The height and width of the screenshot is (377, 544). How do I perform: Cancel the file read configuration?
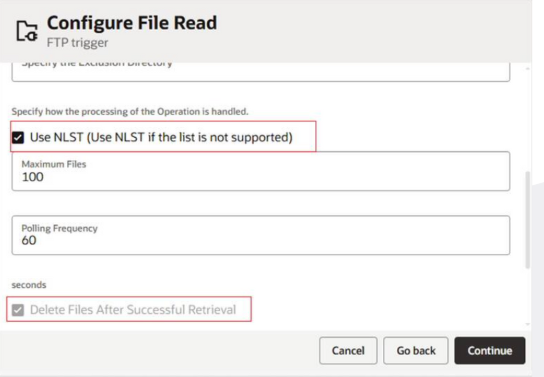[x=348, y=350]
